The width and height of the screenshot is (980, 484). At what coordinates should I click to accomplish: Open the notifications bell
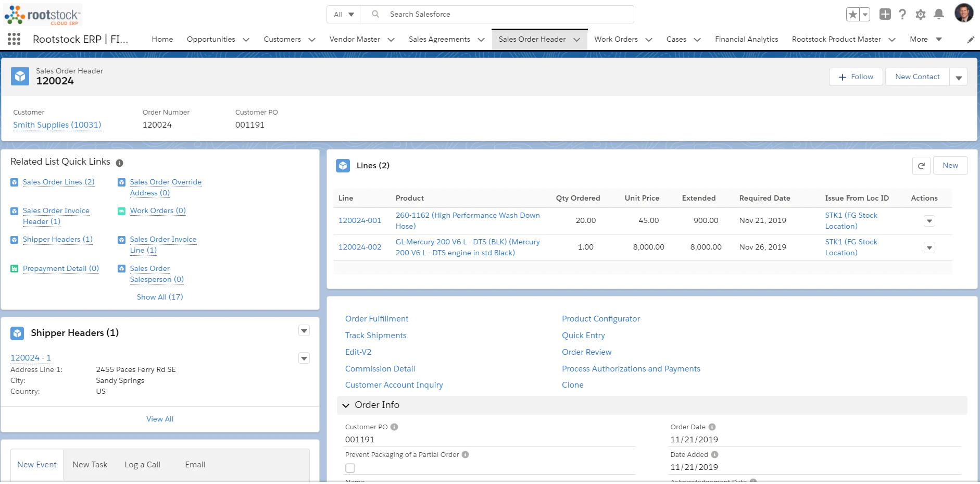pyautogui.click(x=939, y=14)
